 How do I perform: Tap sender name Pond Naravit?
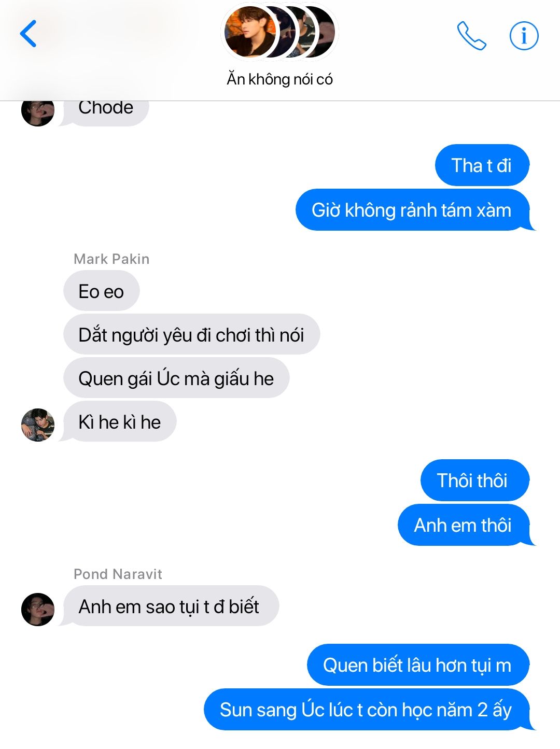[118, 574]
